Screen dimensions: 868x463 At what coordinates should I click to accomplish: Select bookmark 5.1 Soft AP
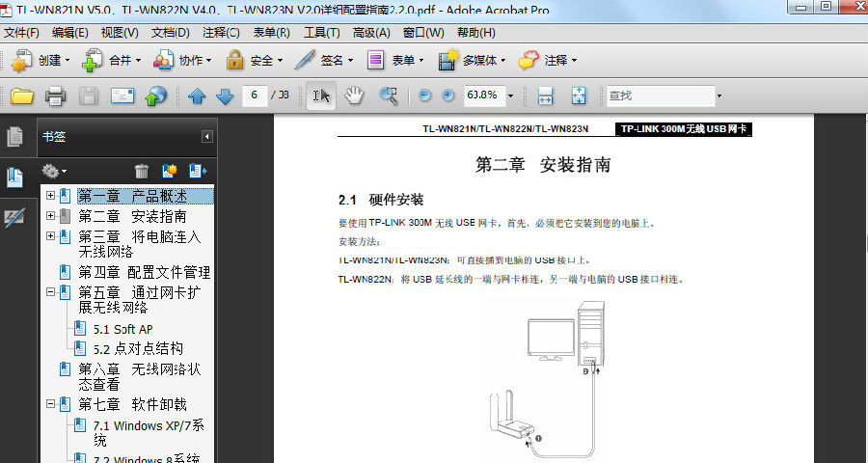[x=122, y=329]
